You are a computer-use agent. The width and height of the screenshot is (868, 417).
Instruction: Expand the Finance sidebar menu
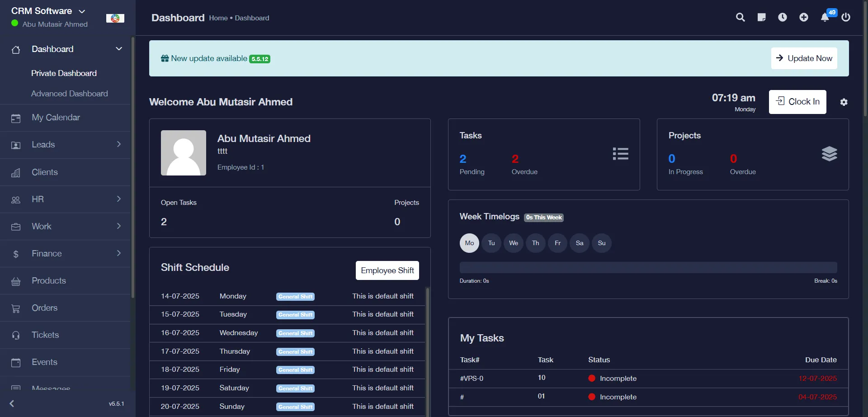tap(66, 254)
